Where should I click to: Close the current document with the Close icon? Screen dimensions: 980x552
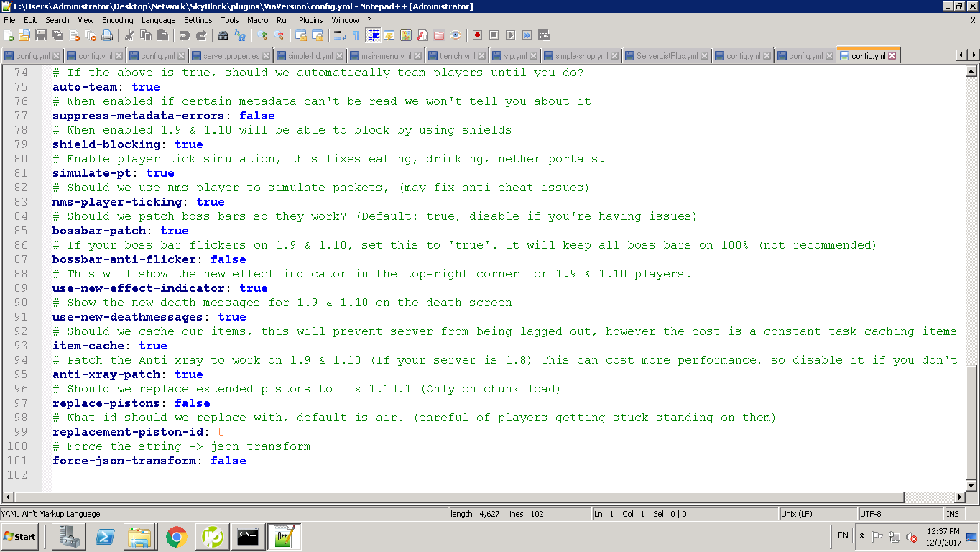(x=74, y=35)
